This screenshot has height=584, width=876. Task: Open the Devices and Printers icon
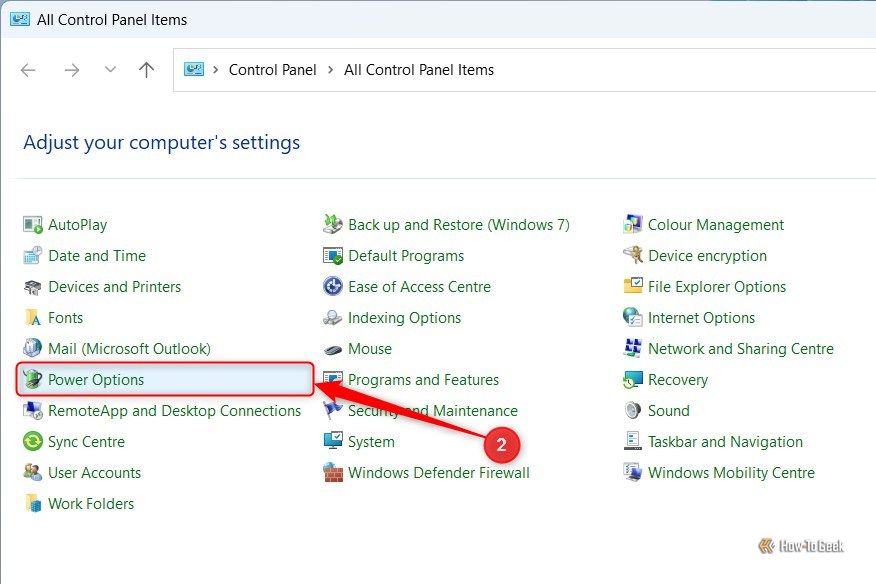click(x=32, y=287)
